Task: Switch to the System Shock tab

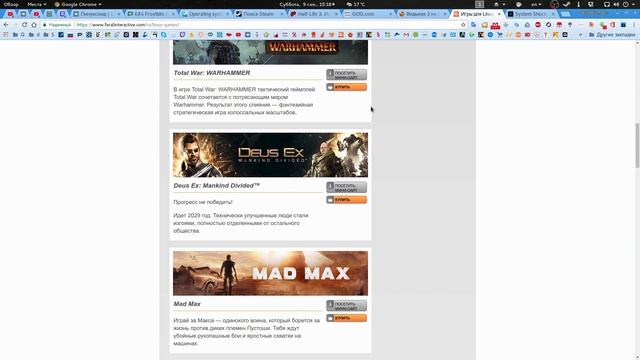Action: tap(530, 14)
